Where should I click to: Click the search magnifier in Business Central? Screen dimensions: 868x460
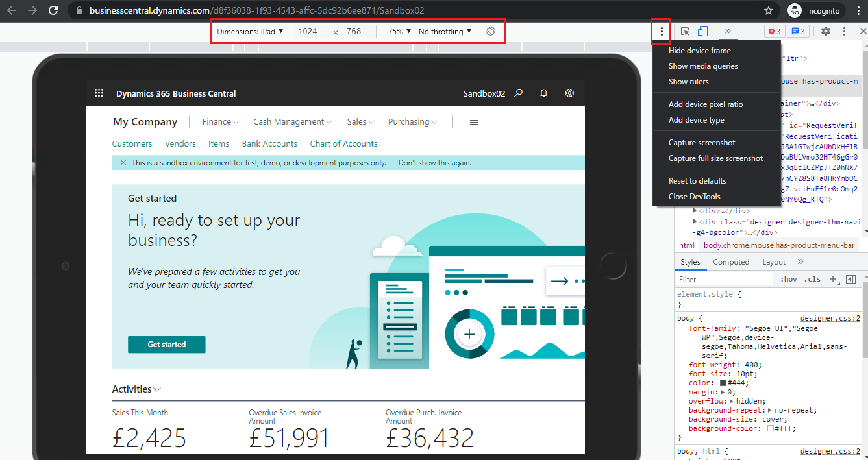518,93
